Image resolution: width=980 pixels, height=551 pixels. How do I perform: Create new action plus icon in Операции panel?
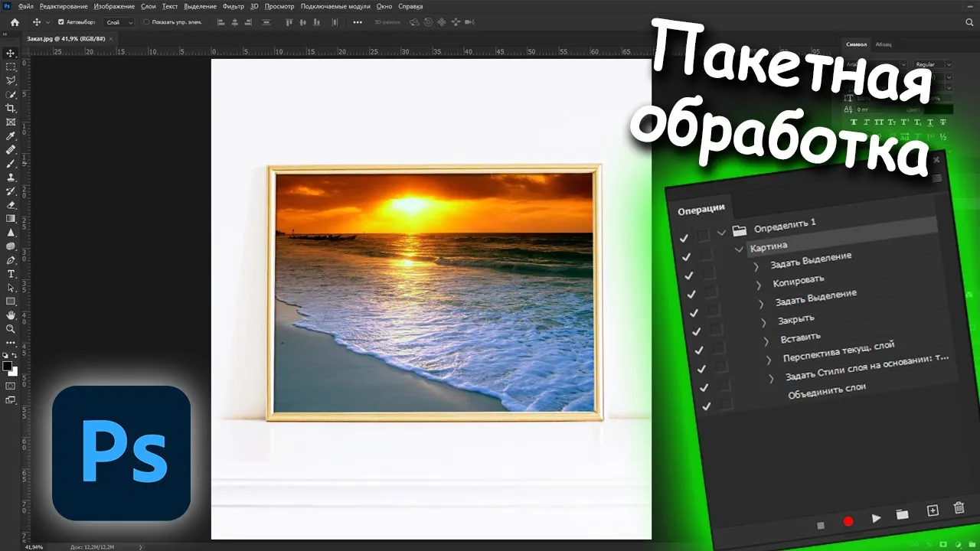pos(933,510)
